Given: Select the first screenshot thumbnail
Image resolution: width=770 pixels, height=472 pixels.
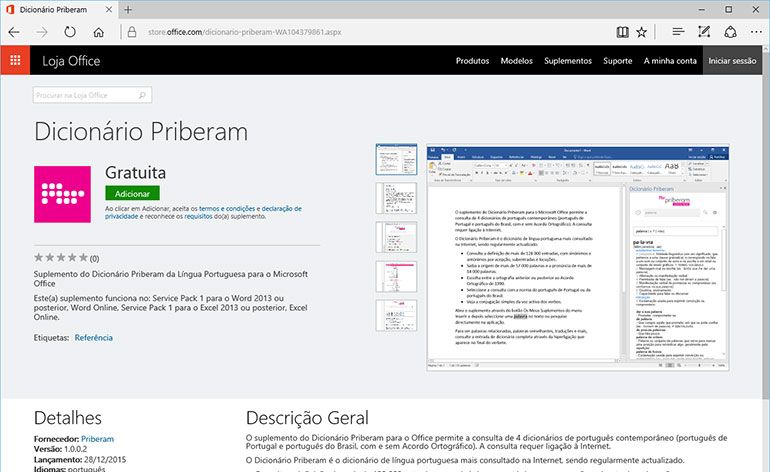Looking at the screenshot, I should tap(389, 159).
